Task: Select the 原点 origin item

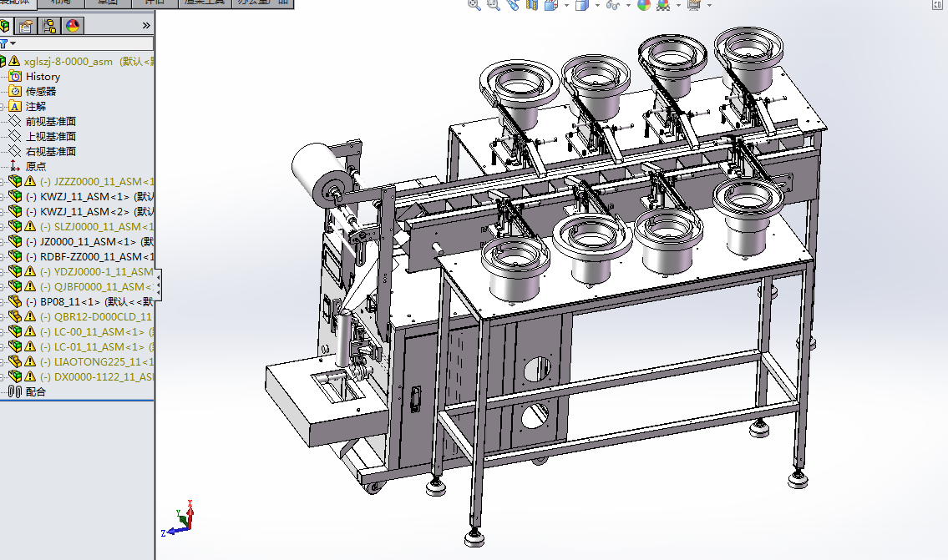Action: 36,167
